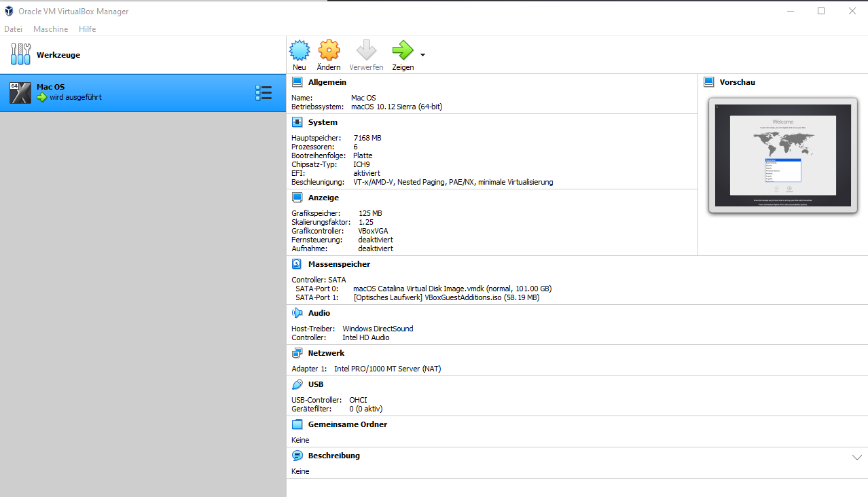The width and height of the screenshot is (868, 497).
Task: Open the dropdown arrow next to Zeigen
Action: point(423,54)
